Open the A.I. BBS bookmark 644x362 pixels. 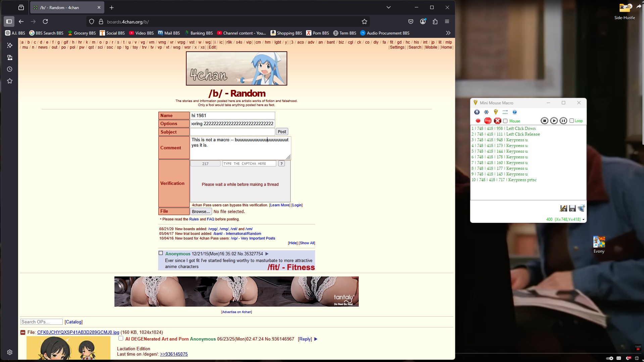coord(15,33)
